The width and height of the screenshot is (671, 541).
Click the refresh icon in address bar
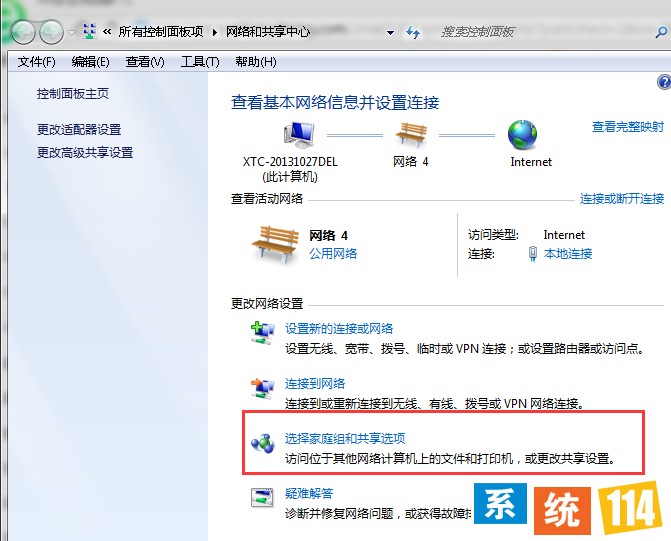click(413, 32)
